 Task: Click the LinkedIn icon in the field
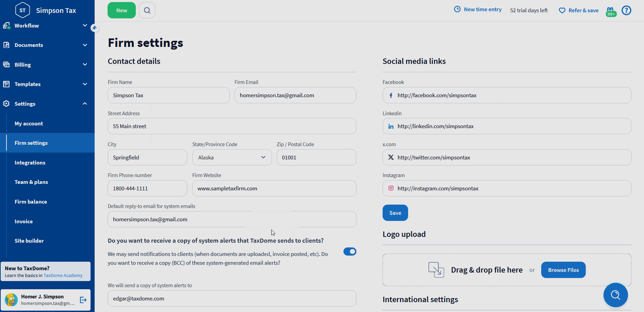(391, 126)
